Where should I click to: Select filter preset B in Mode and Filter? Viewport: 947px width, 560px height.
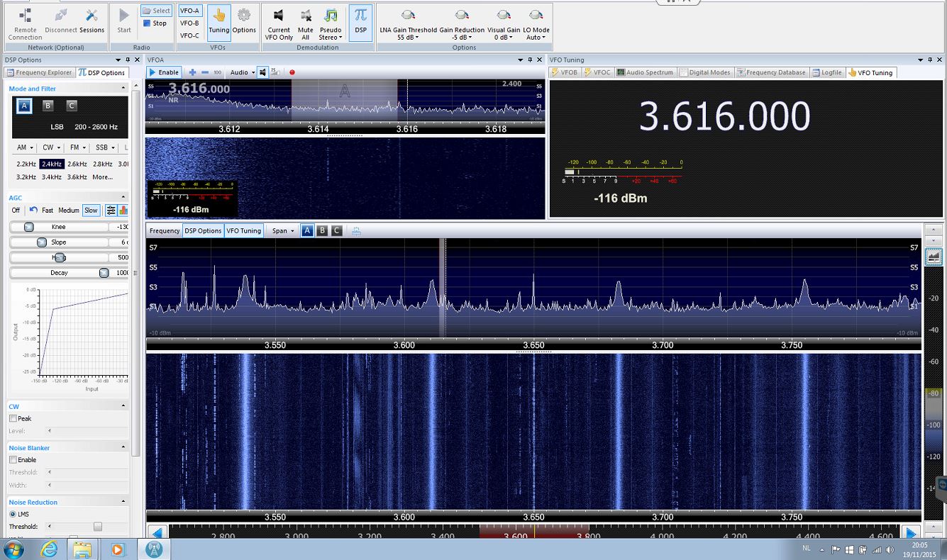pyautogui.click(x=48, y=106)
